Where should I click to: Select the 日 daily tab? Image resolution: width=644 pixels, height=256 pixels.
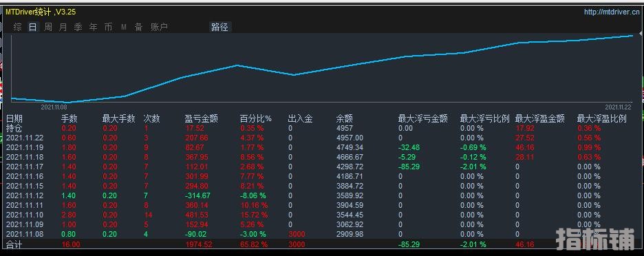click(33, 27)
